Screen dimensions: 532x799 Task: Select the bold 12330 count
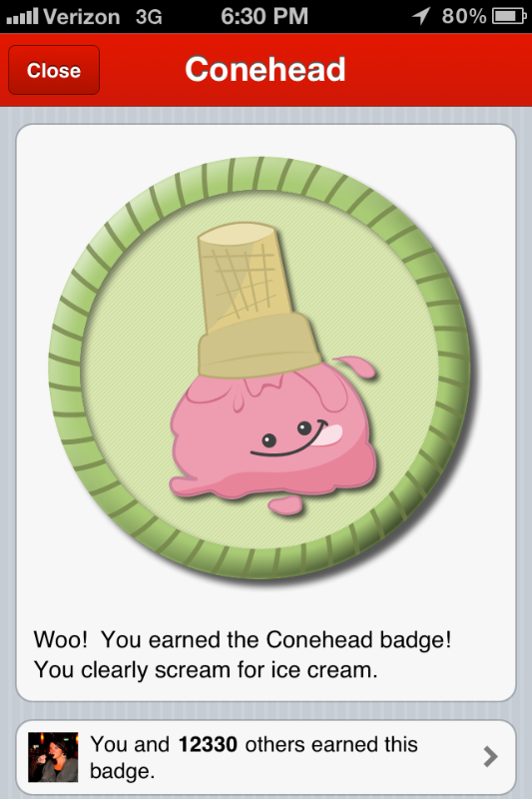pyautogui.click(x=208, y=744)
